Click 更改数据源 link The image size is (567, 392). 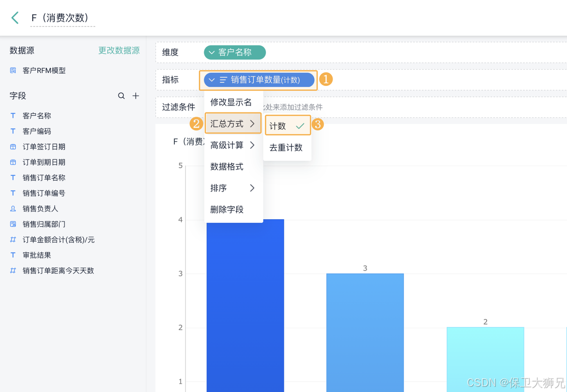[x=119, y=51]
